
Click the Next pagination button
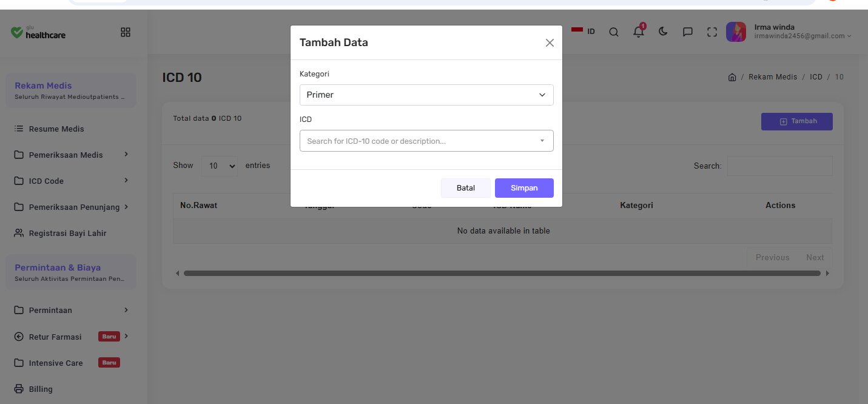pos(815,257)
